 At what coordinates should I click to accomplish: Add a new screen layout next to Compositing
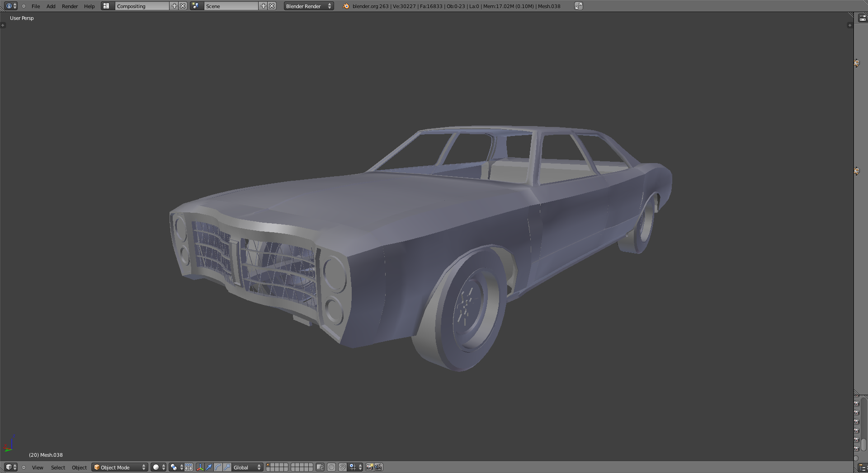pyautogui.click(x=175, y=6)
